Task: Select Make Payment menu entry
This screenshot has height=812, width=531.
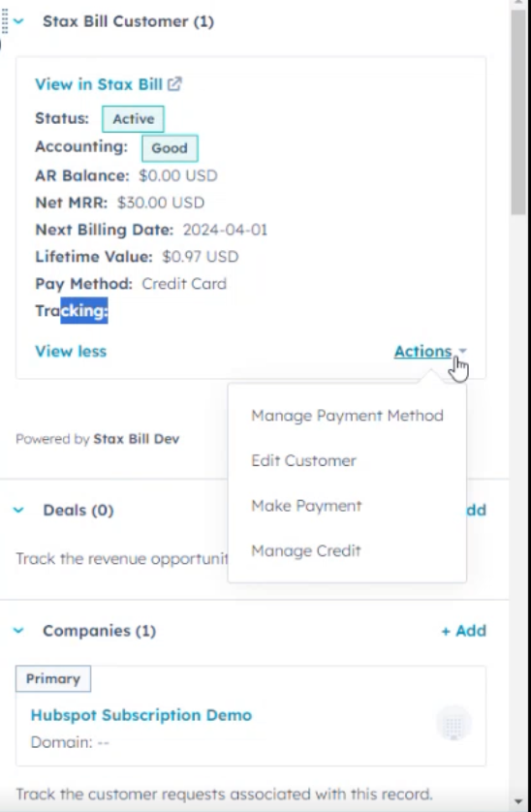Action: point(306,506)
